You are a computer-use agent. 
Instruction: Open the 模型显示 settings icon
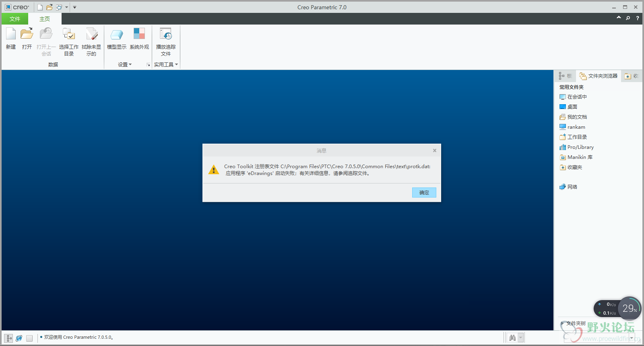[x=117, y=35]
